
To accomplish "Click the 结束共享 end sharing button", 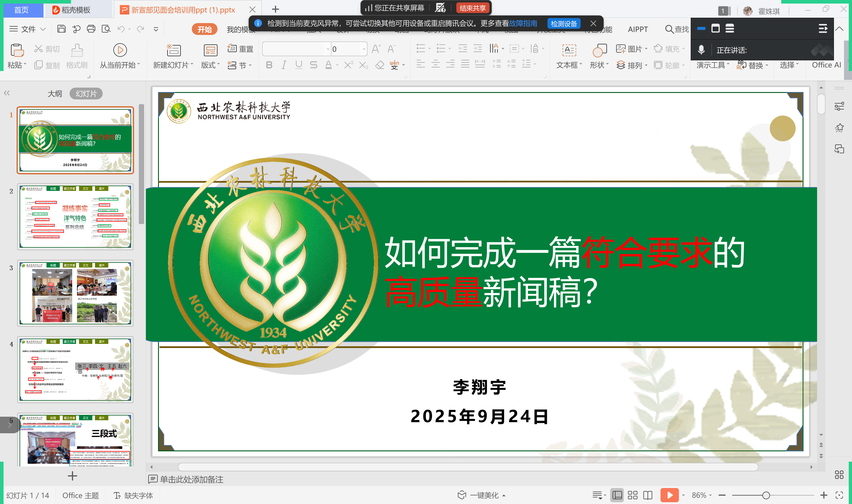I will coord(473,7).
